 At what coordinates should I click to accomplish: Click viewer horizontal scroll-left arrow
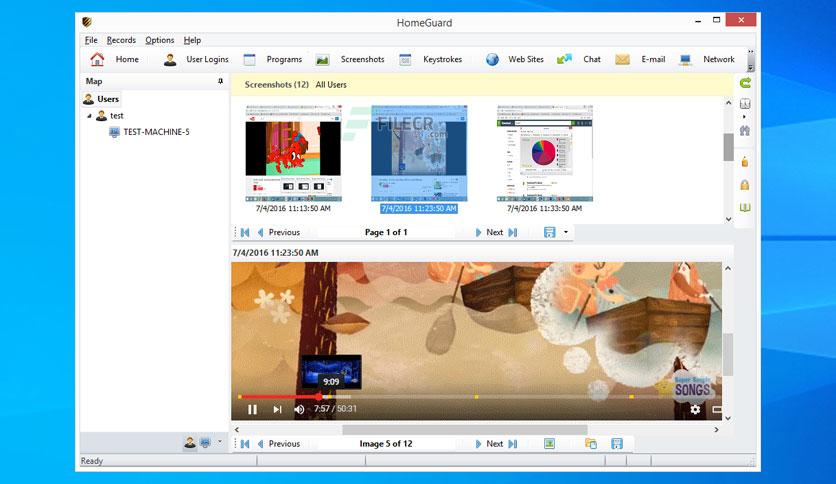click(237, 429)
